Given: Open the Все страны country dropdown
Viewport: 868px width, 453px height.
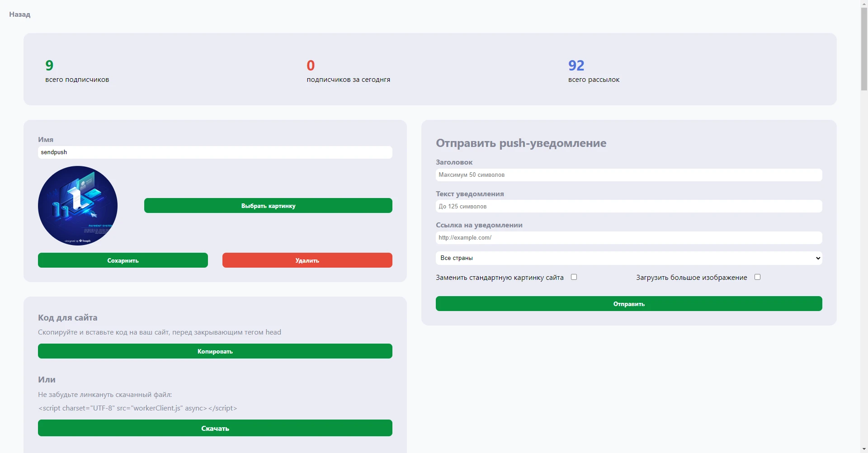Looking at the screenshot, I should (629, 258).
